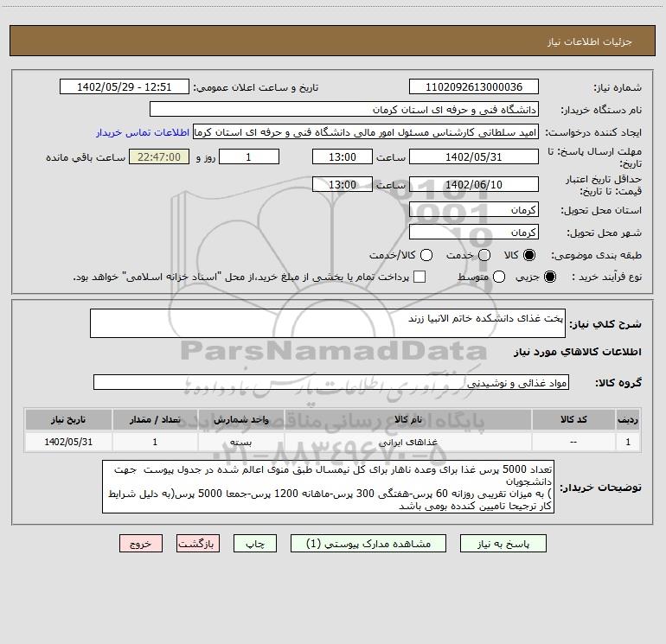
Task: Click the delivery city field کرمان
Action: [x=474, y=233]
